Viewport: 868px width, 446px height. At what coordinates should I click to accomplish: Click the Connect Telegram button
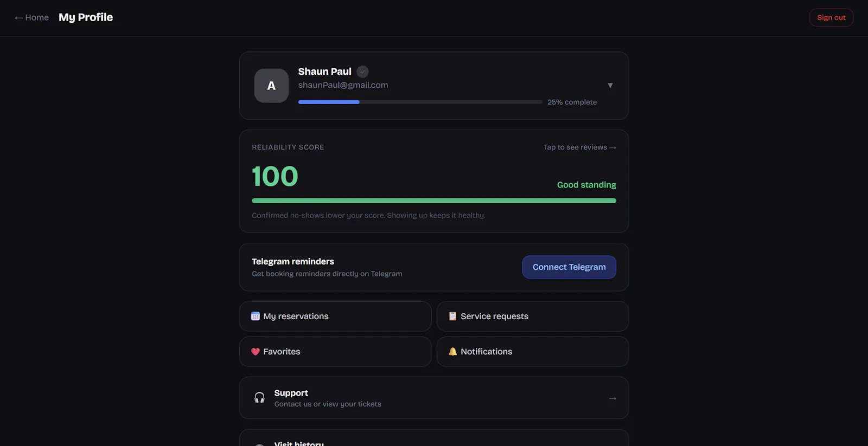click(569, 267)
